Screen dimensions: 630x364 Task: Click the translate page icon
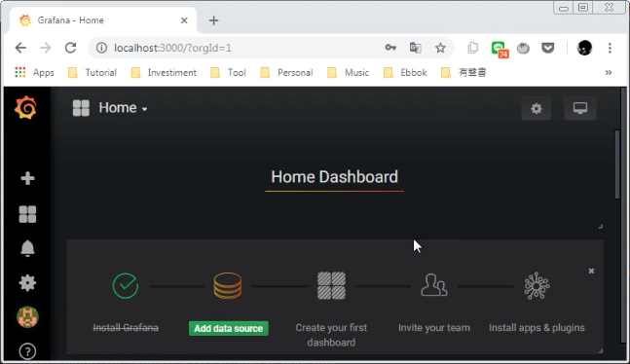pyautogui.click(x=416, y=48)
